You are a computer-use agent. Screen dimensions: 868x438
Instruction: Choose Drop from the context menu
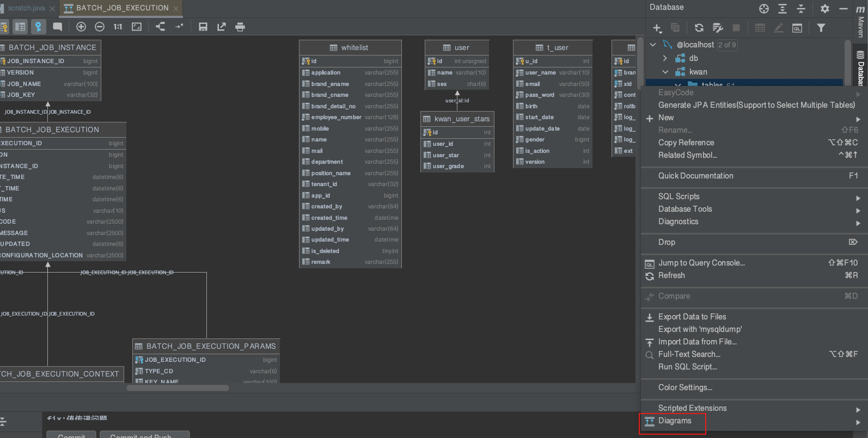point(754,242)
